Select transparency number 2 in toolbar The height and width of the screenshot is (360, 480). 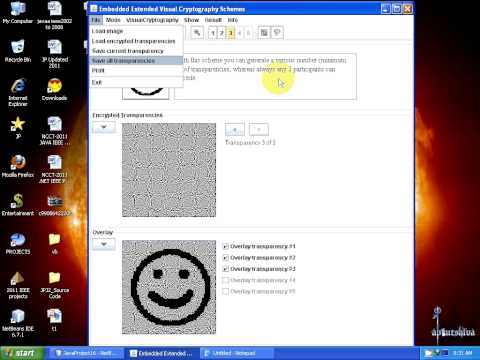coord(221,33)
